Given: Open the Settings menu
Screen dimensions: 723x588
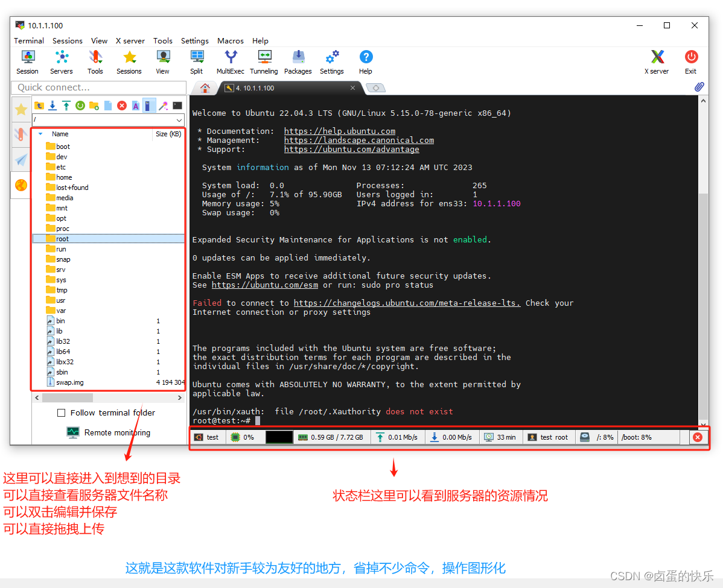Looking at the screenshot, I should [194, 40].
